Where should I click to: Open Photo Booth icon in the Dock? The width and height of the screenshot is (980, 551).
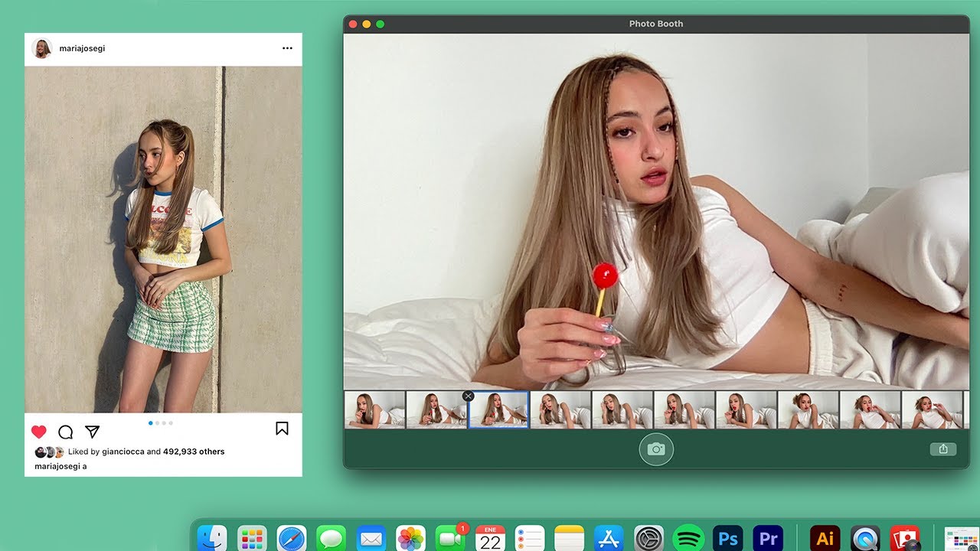[905, 538]
